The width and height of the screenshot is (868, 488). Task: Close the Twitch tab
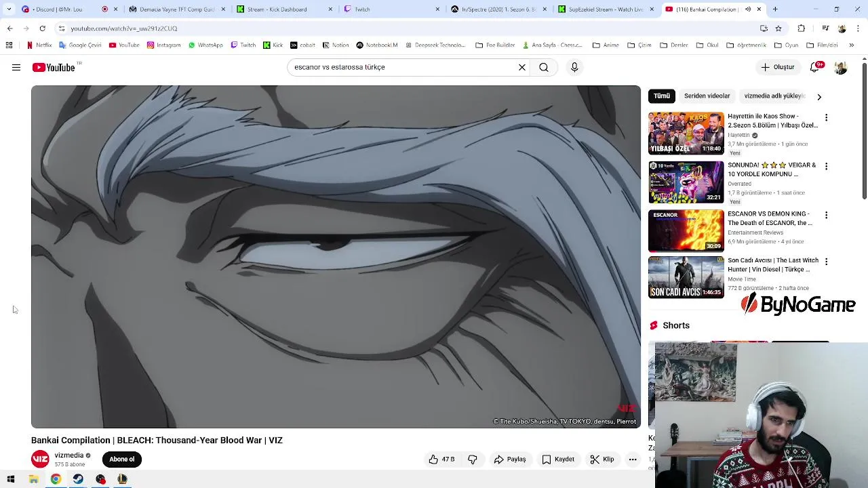point(437,9)
